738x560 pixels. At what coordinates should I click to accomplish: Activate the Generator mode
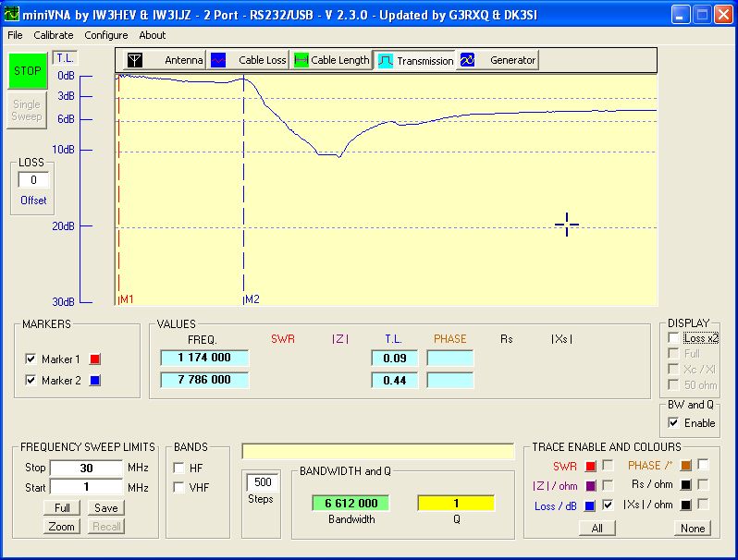coord(498,60)
